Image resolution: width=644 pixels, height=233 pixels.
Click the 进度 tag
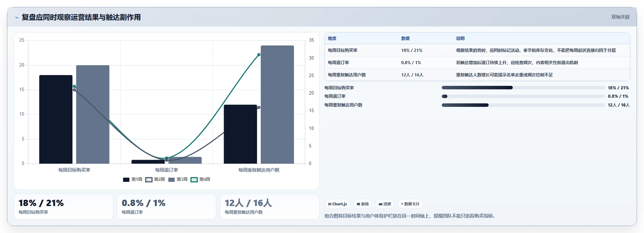pos(385,204)
